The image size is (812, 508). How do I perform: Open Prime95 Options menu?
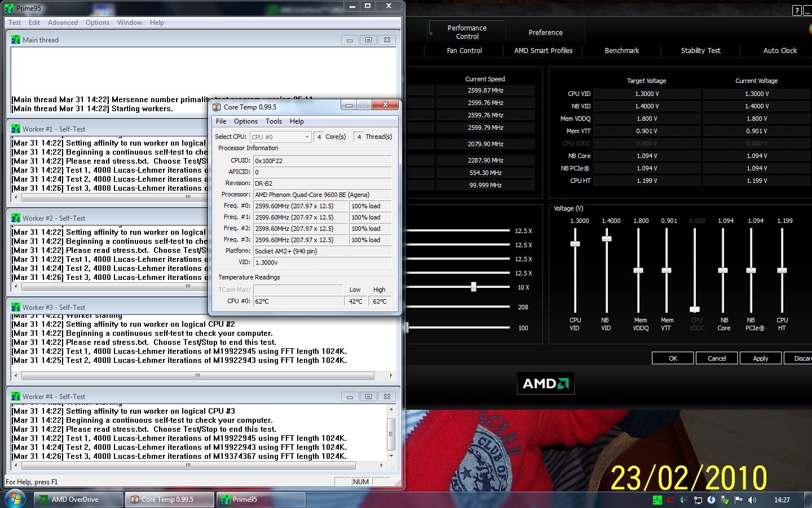tap(98, 23)
